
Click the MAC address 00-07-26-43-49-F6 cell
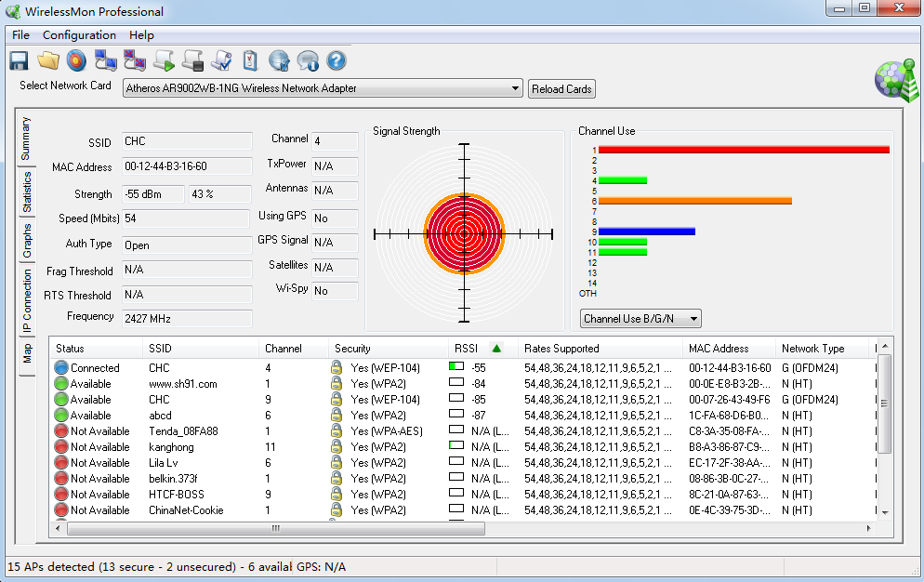point(730,399)
